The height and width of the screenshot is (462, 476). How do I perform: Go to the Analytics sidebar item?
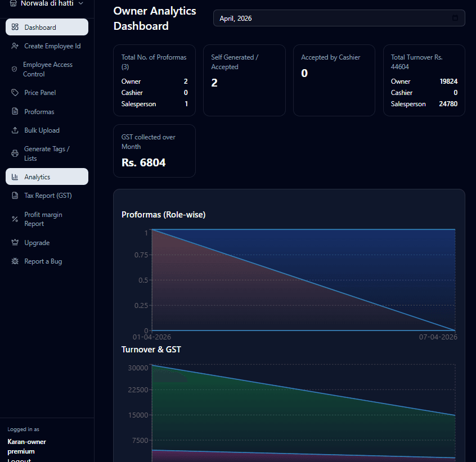tap(37, 177)
